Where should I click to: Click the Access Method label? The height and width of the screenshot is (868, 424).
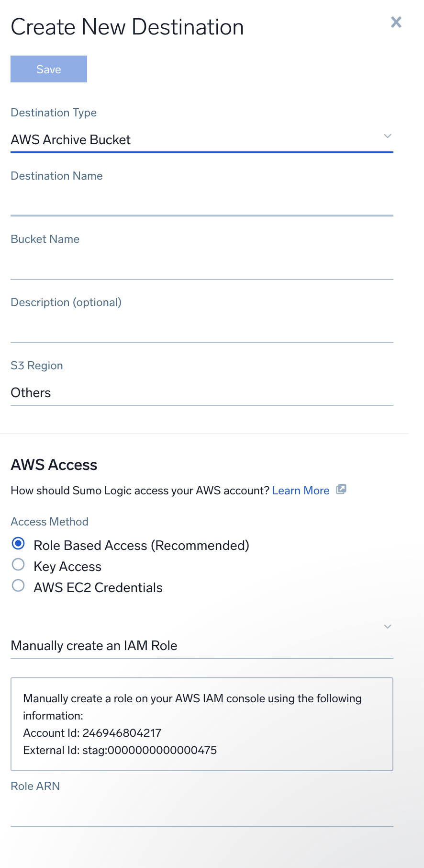tap(50, 522)
